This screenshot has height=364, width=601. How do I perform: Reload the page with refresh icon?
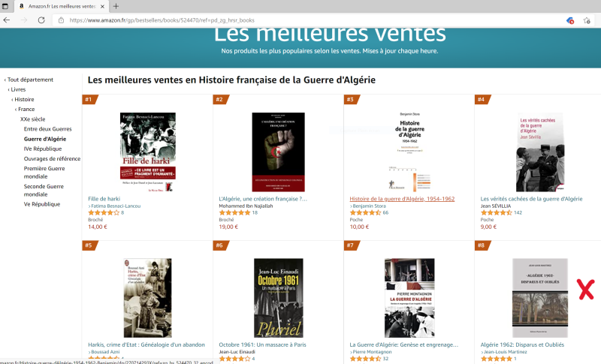(41, 20)
